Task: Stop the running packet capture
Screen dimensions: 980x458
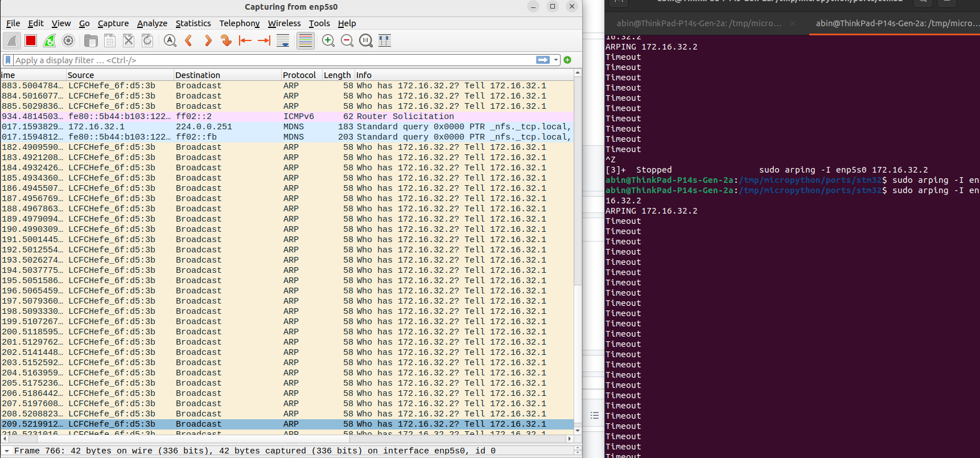Action: [31, 40]
